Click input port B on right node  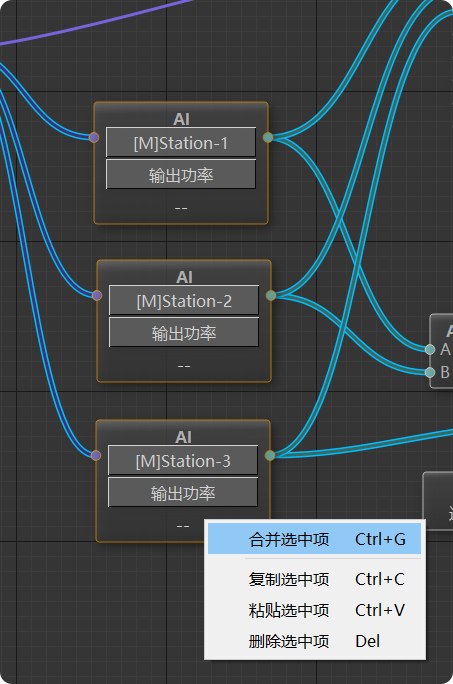pyautogui.click(x=430, y=372)
